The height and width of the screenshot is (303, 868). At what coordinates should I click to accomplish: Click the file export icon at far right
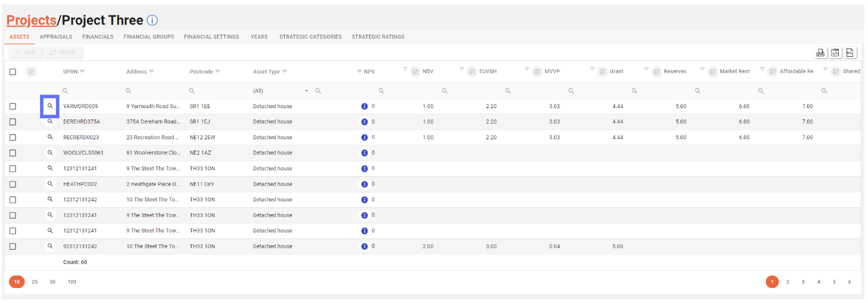[x=851, y=53]
